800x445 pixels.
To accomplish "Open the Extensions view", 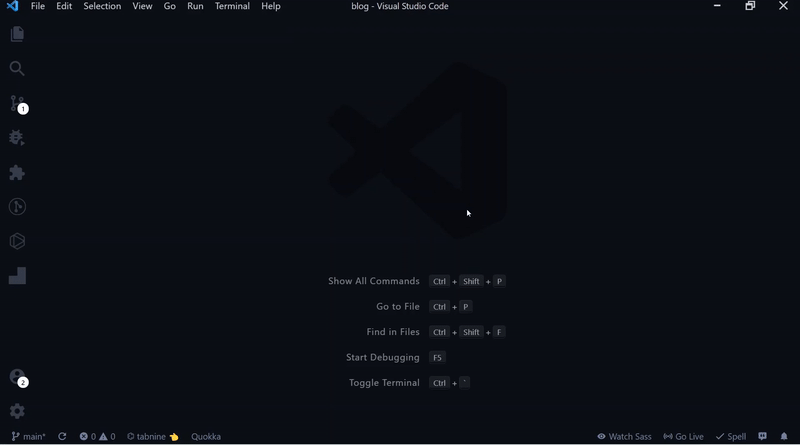I will [x=17, y=172].
